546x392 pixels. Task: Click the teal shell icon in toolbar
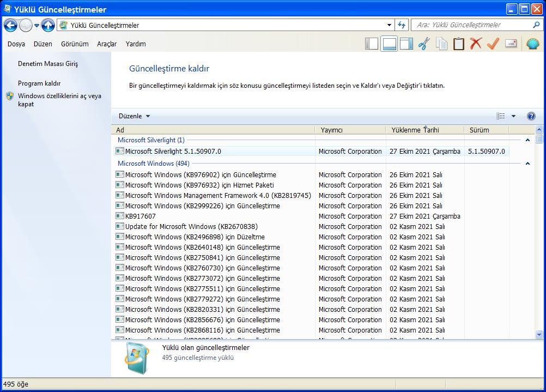[533, 44]
